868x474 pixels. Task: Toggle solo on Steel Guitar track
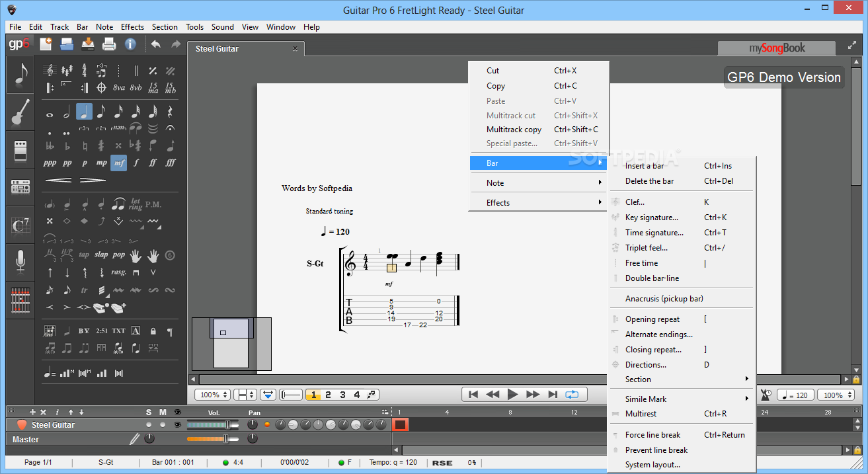[x=149, y=424]
